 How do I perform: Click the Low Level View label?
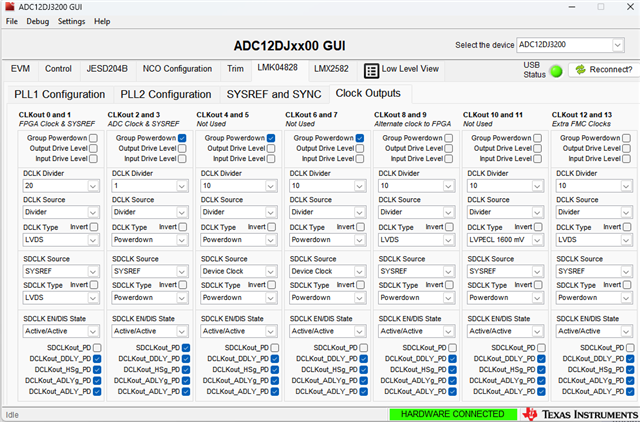pos(410,69)
